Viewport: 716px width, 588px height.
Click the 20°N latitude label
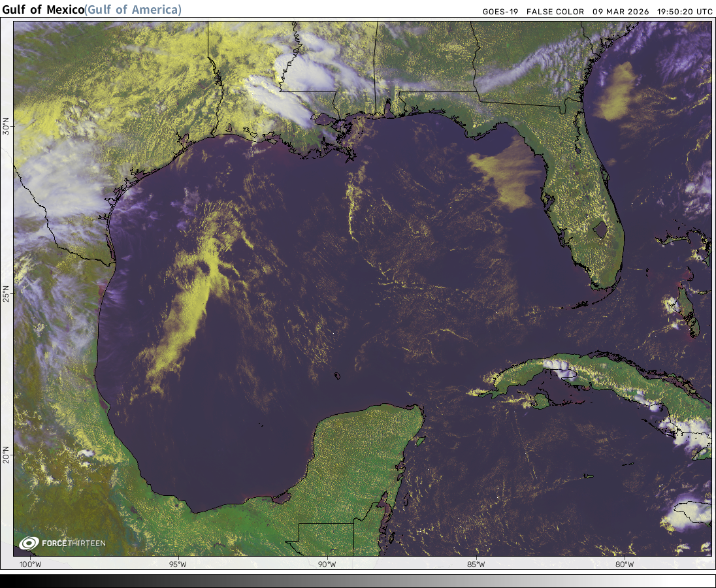point(7,454)
